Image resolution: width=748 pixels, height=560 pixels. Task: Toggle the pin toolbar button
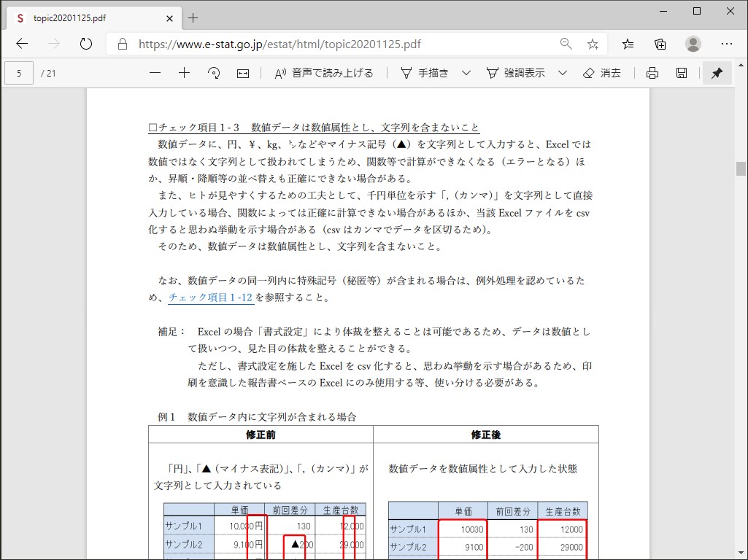pyautogui.click(x=717, y=73)
